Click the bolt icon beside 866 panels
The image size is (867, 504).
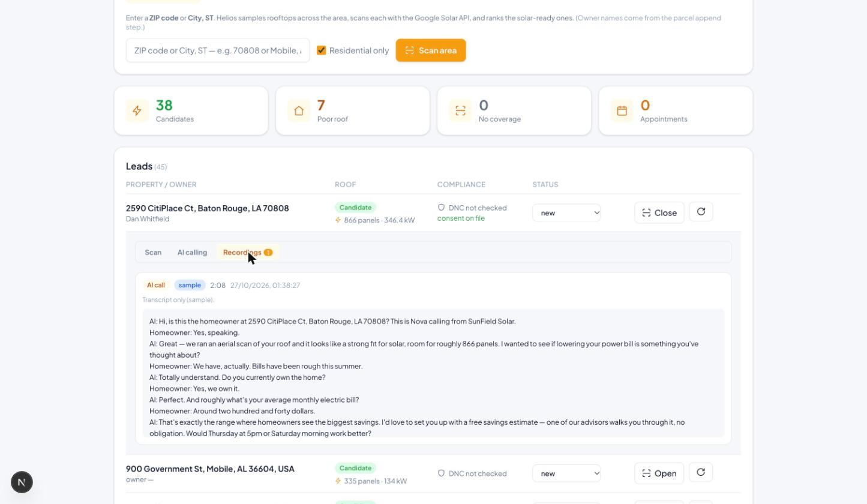click(338, 220)
